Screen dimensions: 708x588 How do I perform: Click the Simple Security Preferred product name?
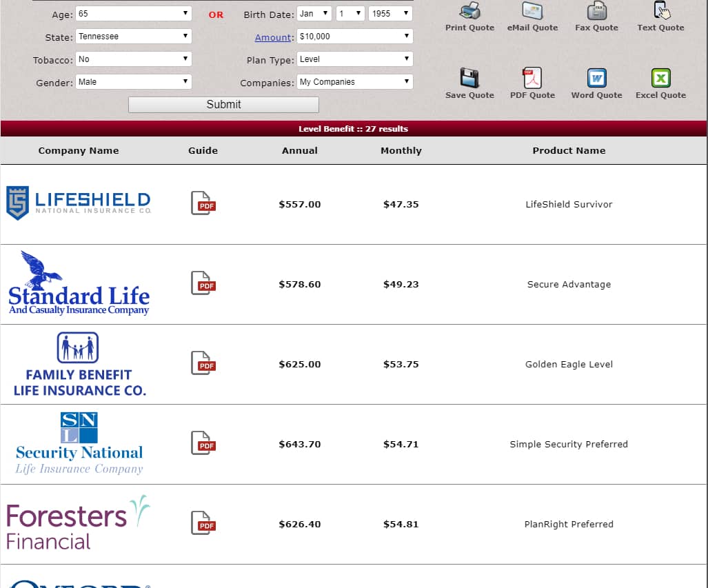coord(569,444)
